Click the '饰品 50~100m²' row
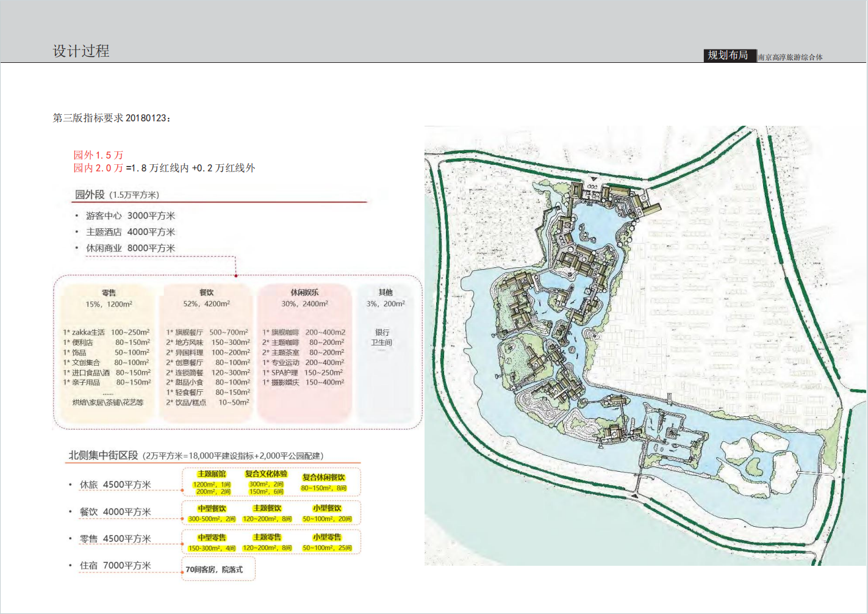This screenshot has width=868, height=614. tap(106, 353)
